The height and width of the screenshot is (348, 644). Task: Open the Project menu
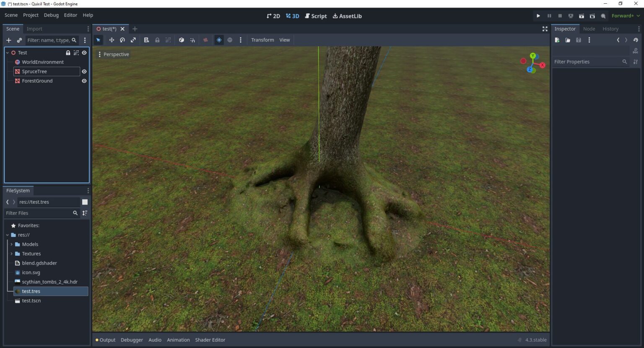(30, 15)
